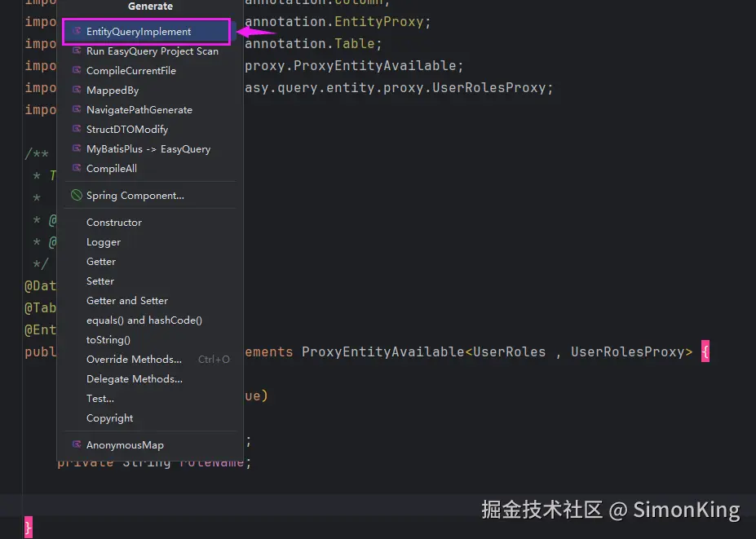Click icon beside StructDTOModify
756x539 pixels.
tap(76, 129)
